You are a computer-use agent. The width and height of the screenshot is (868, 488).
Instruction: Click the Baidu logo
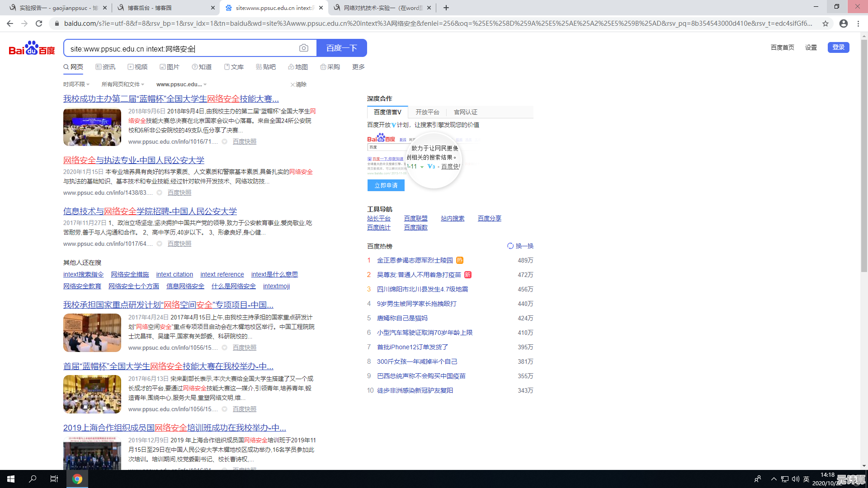point(32,48)
